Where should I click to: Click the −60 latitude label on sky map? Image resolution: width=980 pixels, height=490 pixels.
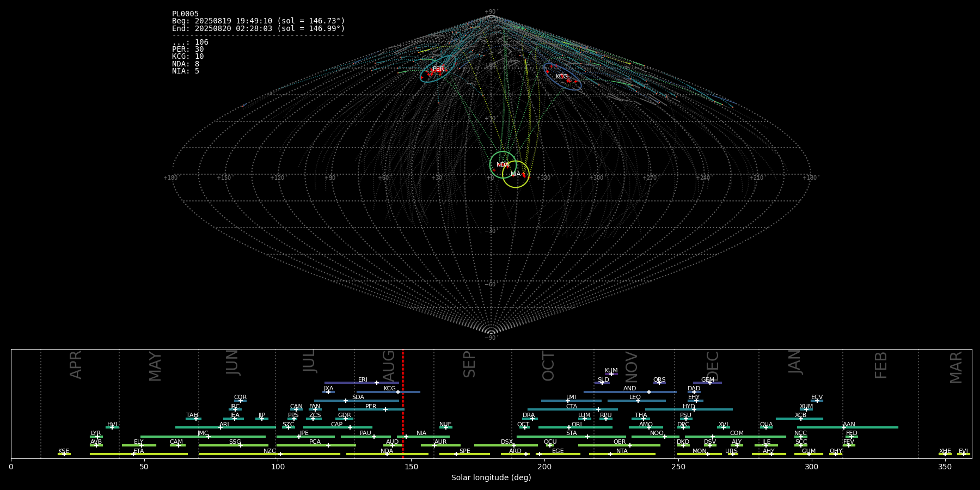point(491,285)
